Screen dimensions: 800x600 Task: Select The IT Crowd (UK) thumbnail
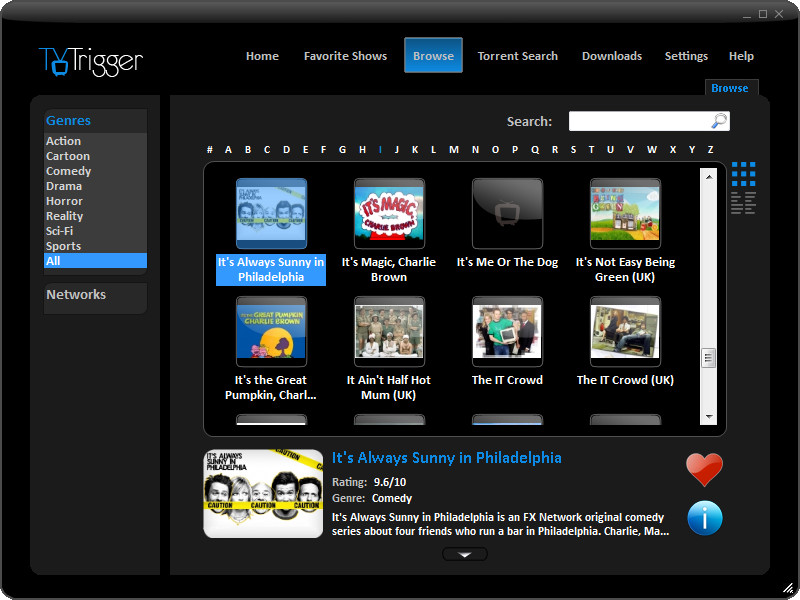click(625, 332)
